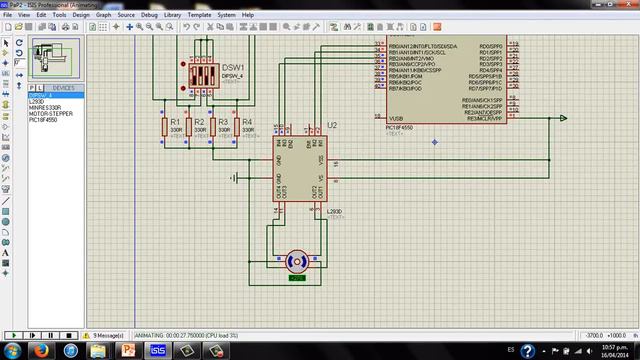Open the File menu
This screenshot has width=640, height=360.
point(7,15)
